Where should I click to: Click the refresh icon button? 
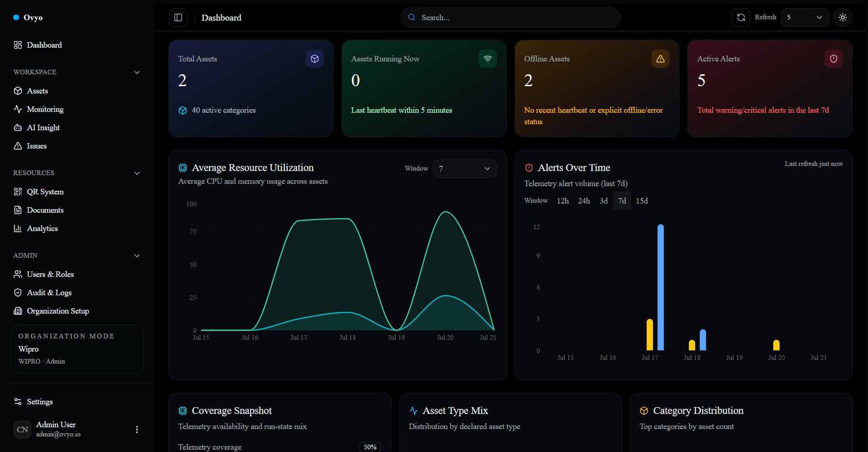pos(741,17)
